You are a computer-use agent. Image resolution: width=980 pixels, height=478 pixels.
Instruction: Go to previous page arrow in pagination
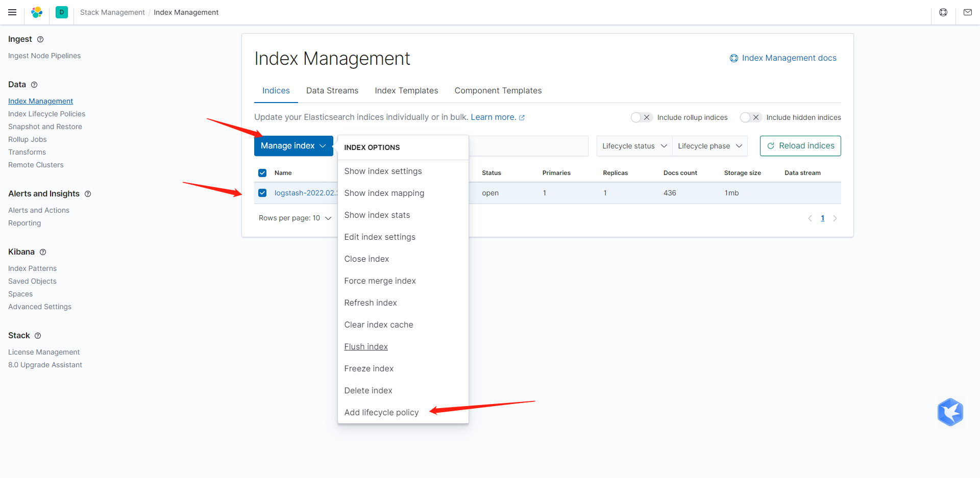810,218
